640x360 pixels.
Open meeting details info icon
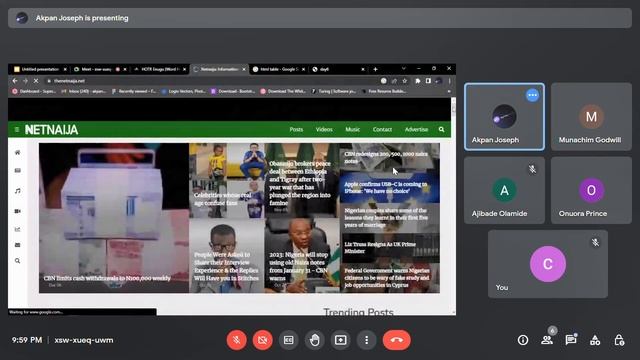coord(523,340)
